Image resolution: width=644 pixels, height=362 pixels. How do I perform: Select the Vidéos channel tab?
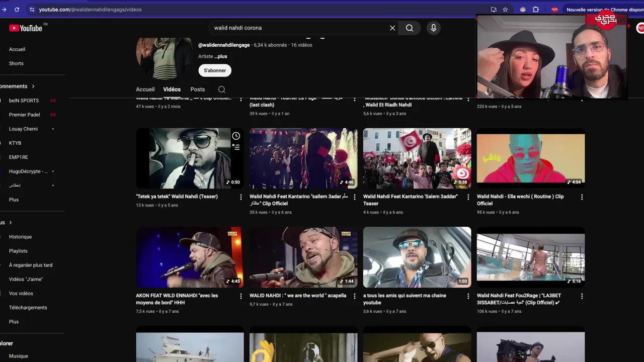pos(172,89)
